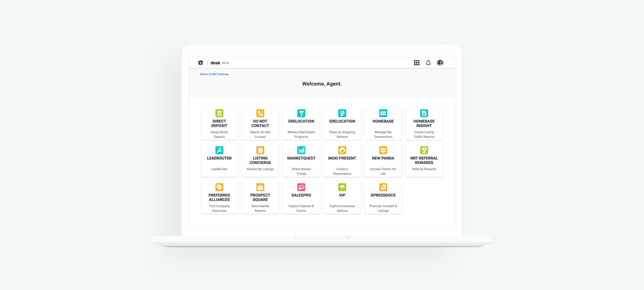Image resolution: width=644 pixels, height=290 pixels.
Task: Open the Homebase Manage My Transactions tile
Action: tap(383, 123)
